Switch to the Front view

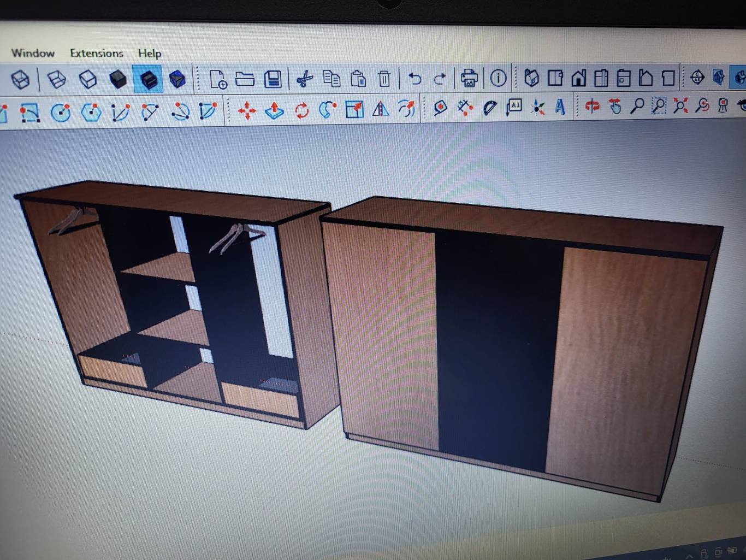tap(578, 78)
